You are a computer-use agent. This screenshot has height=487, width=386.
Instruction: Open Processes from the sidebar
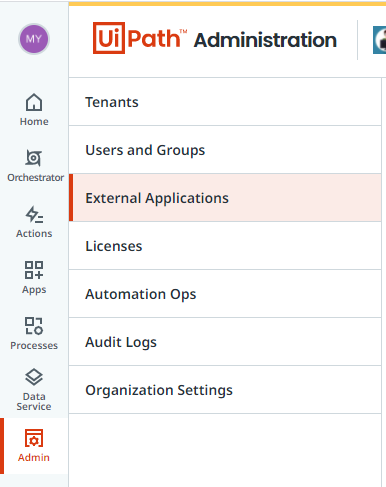pos(34,333)
